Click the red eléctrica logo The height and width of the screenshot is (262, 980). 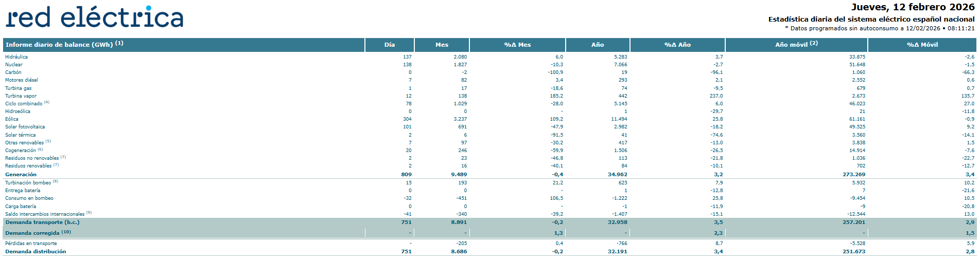click(x=95, y=17)
